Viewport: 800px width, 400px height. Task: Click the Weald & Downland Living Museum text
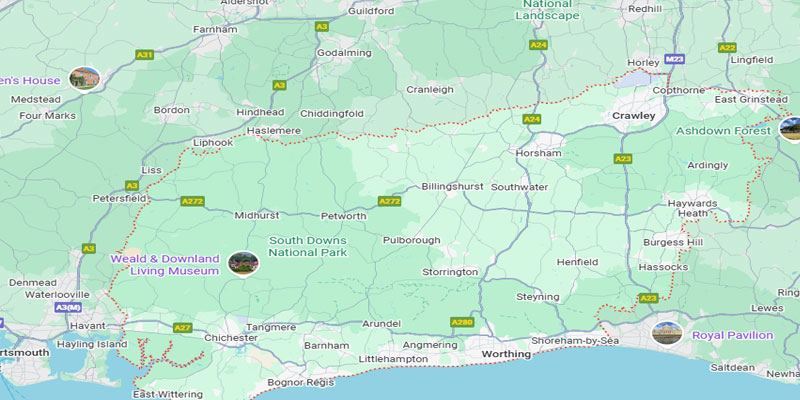[165, 265]
